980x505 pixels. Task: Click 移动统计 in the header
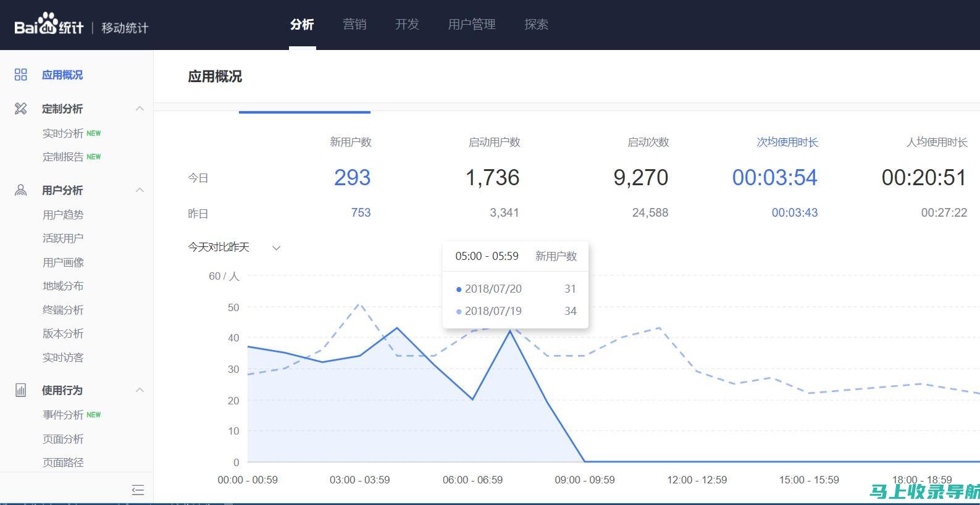pos(125,28)
